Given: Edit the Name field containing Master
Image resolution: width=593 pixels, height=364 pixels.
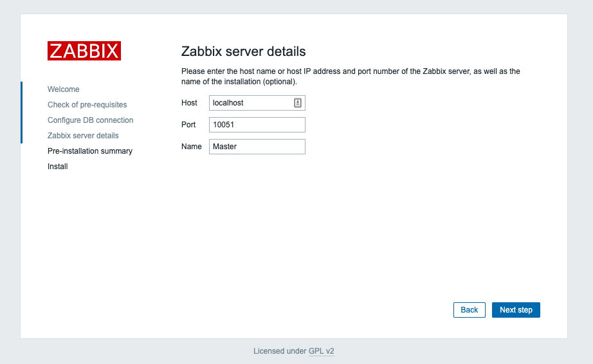Looking at the screenshot, I should (257, 147).
